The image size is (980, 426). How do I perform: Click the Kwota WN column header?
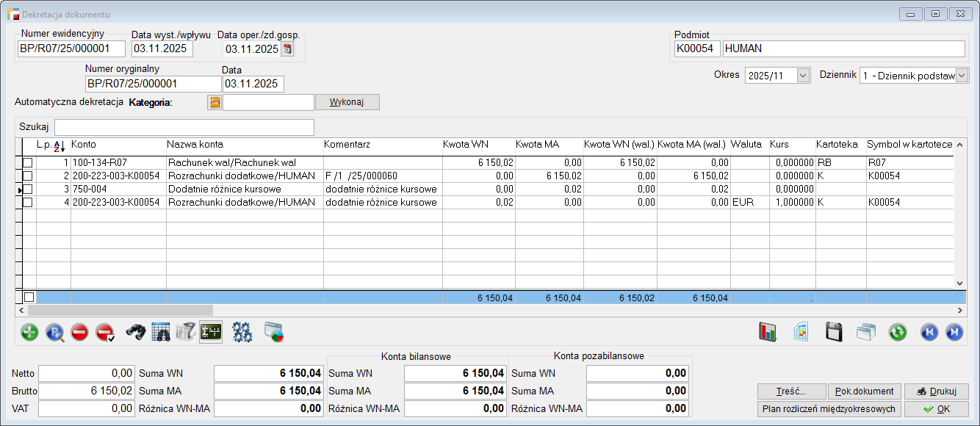tap(466, 145)
